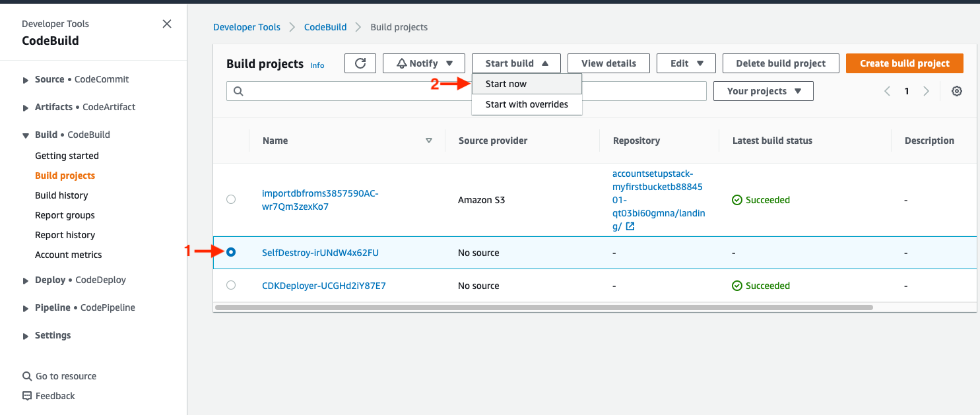Open importdbfroms3857590AC-wr7Qm3zexKo7 project link
Screen dimensions: 980x415
(x=320, y=200)
